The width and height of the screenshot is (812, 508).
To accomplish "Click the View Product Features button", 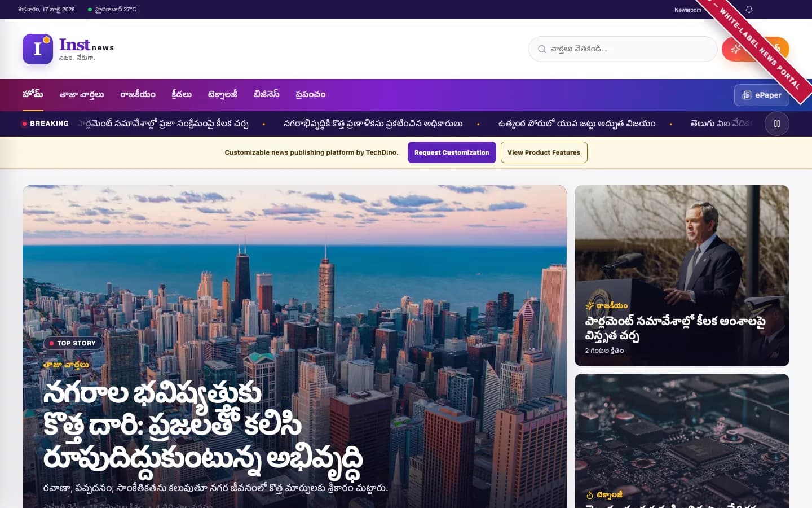I will point(544,152).
